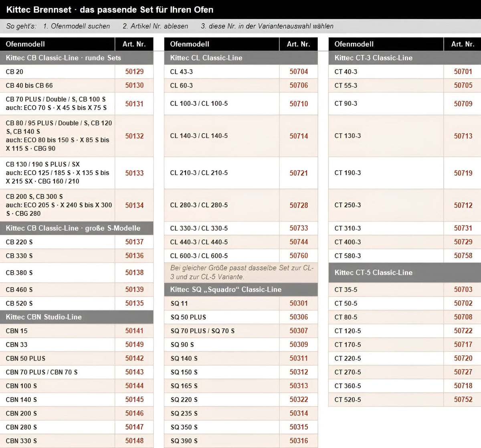Click the SQ 11 model row
This screenshot has height=448, width=481.
pyautogui.click(x=241, y=303)
